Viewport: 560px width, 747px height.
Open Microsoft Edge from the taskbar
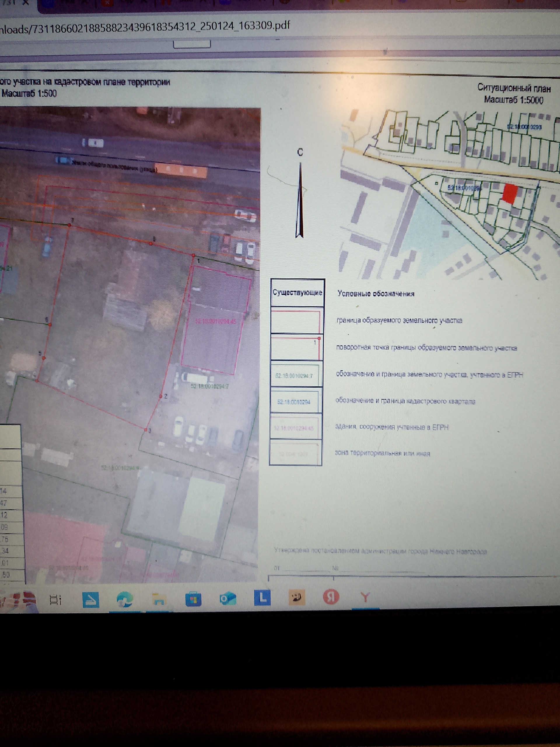[x=125, y=600]
